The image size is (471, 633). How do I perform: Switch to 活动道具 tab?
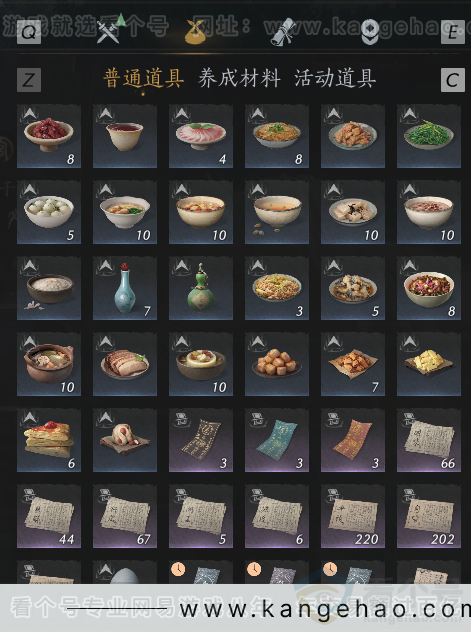point(335,78)
